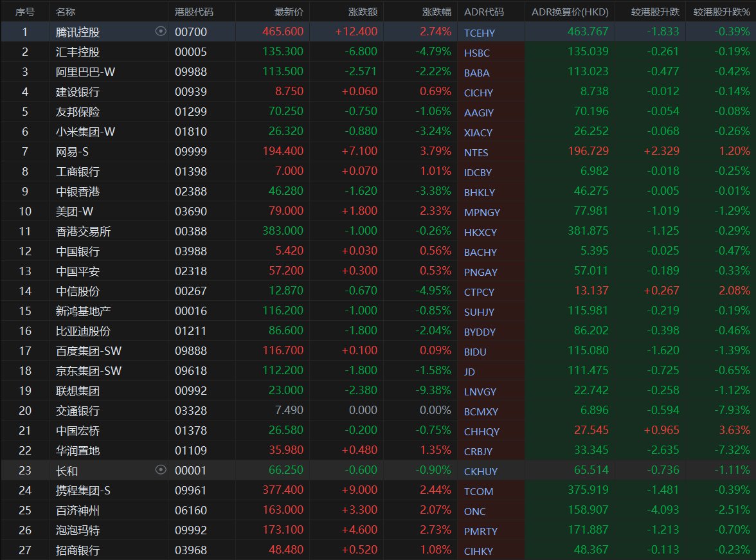Click the ONC ADR code
The width and height of the screenshot is (756, 560).
tap(474, 511)
